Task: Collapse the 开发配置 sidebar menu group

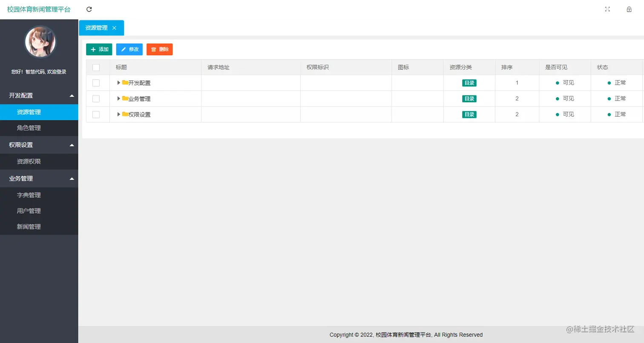Action: tap(39, 95)
